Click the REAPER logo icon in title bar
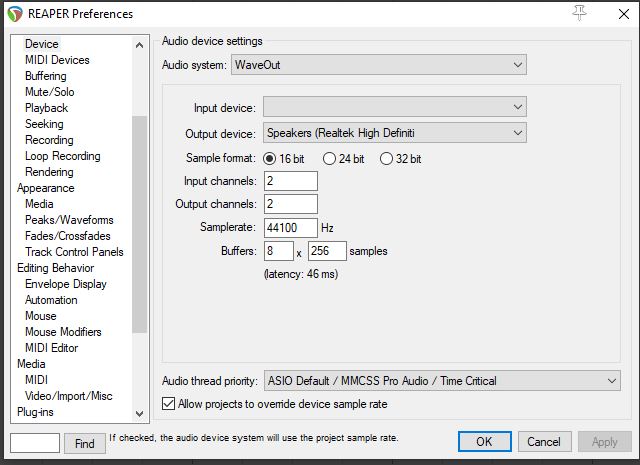The width and height of the screenshot is (640, 465). click(x=15, y=14)
